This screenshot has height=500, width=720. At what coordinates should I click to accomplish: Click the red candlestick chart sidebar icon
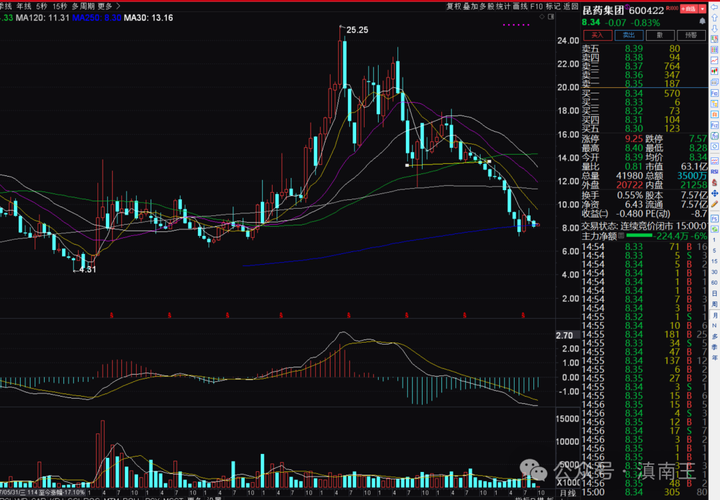(714, 71)
